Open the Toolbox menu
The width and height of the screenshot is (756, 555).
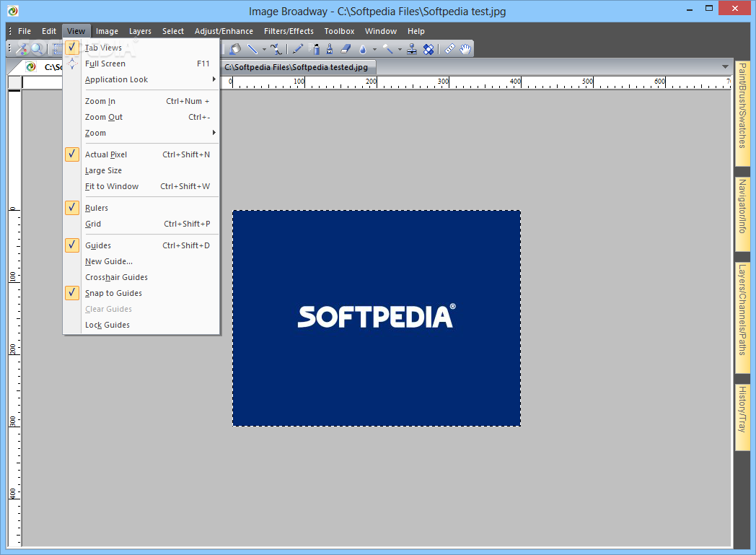click(339, 31)
